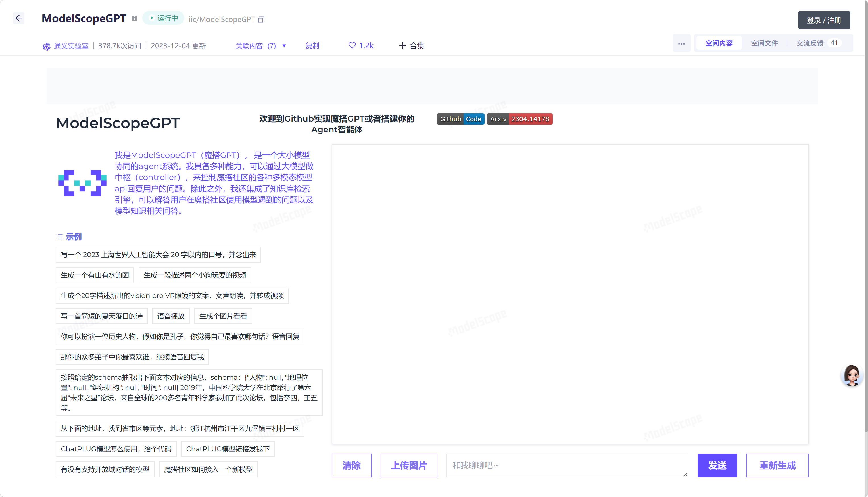Click the ModelScope pixel logo image
This screenshot has height=497, width=868.
coord(82,183)
